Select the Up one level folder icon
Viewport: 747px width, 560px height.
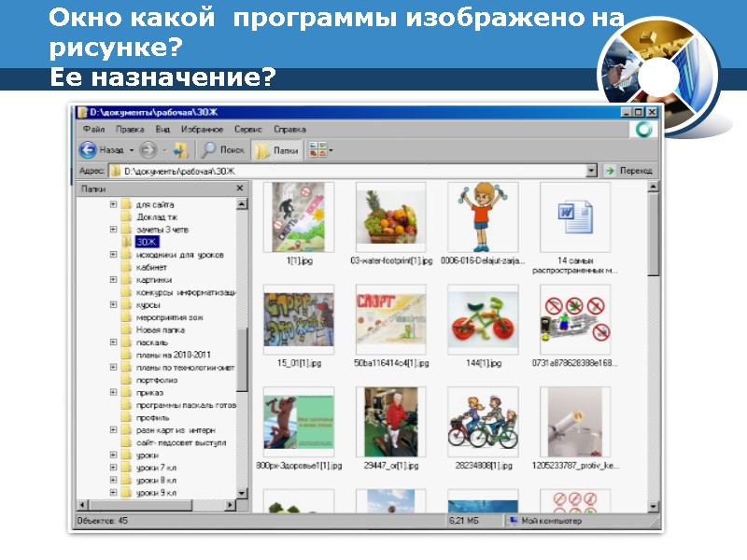tap(181, 148)
